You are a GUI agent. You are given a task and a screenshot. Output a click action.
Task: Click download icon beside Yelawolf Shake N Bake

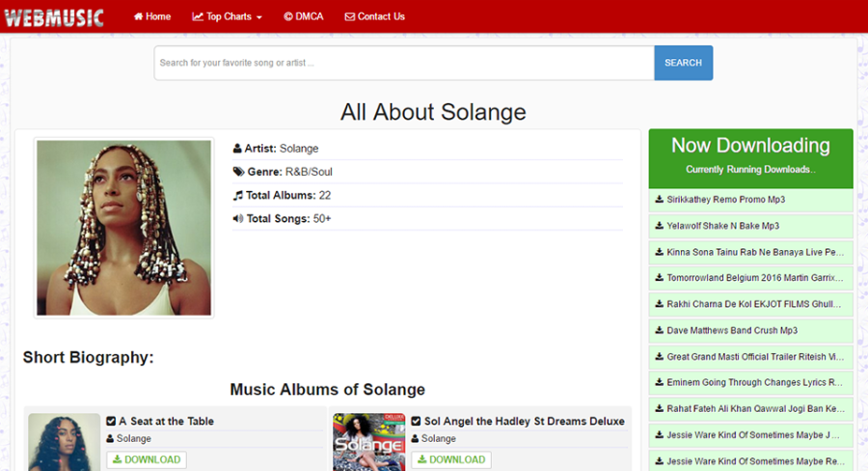tap(660, 226)
